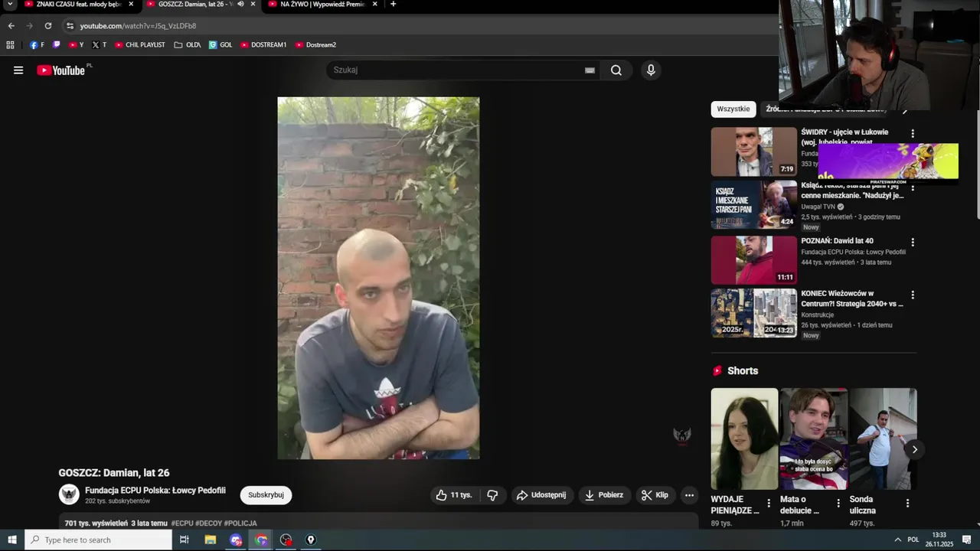Open the Twitch bookmark icon
Screen dimensions: 980x551
[57, 45]
